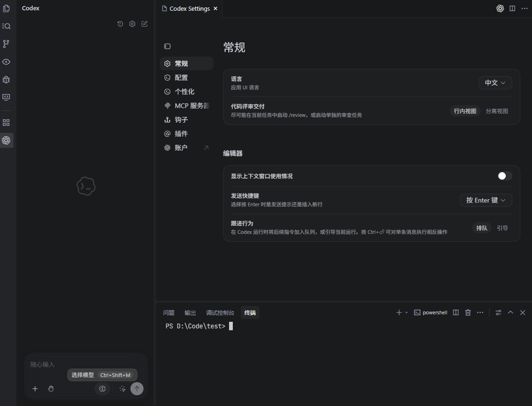Click the 发送快捷键 setting label
Image resolution: width=532 pixels, height=406 pixels.
[245, 196]
